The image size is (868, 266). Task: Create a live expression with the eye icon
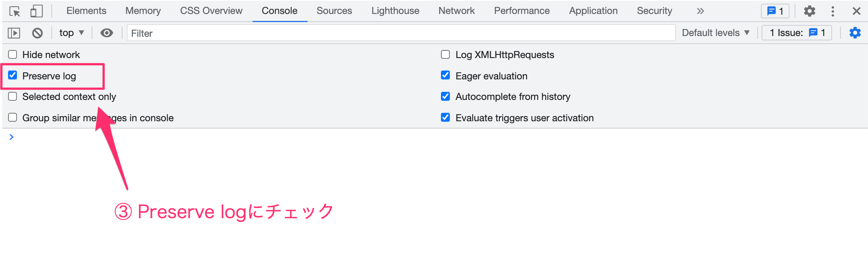click(106, 33)
